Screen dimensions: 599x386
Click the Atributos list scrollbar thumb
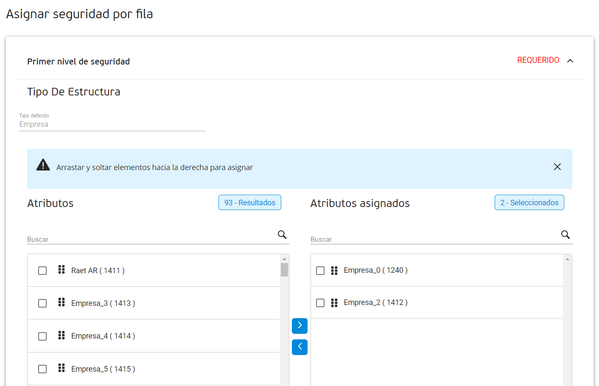[x=284, y=270]
